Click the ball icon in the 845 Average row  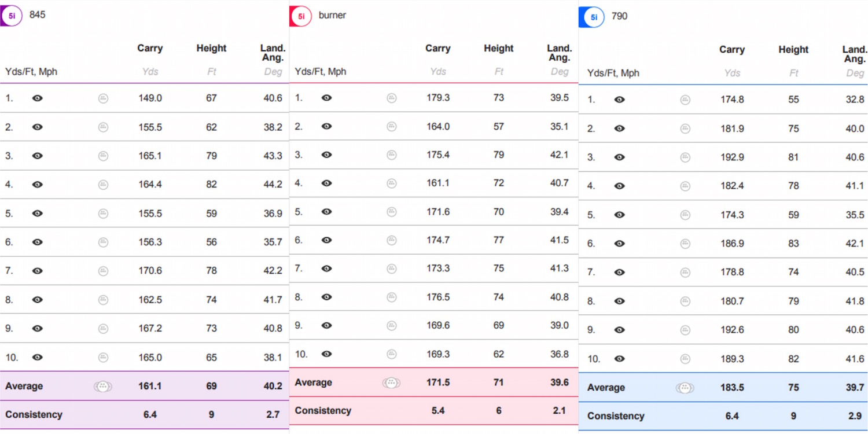(x=103, y=387)
